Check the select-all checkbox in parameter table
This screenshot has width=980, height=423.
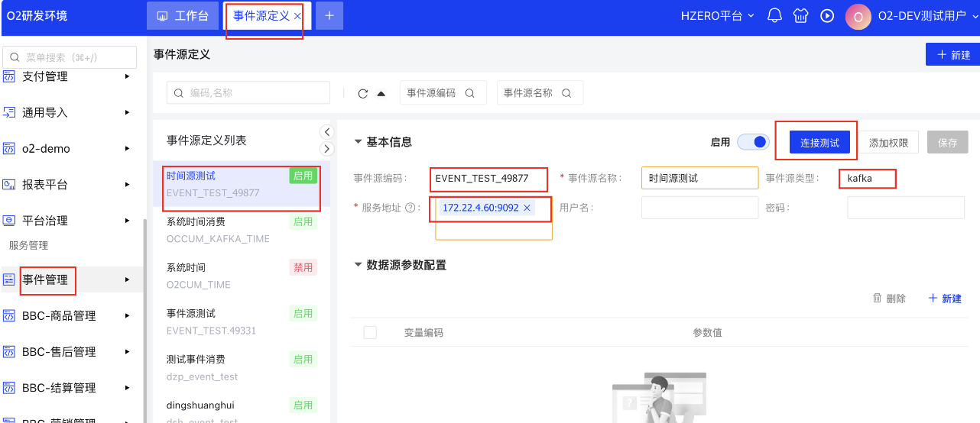coord(370,332)
